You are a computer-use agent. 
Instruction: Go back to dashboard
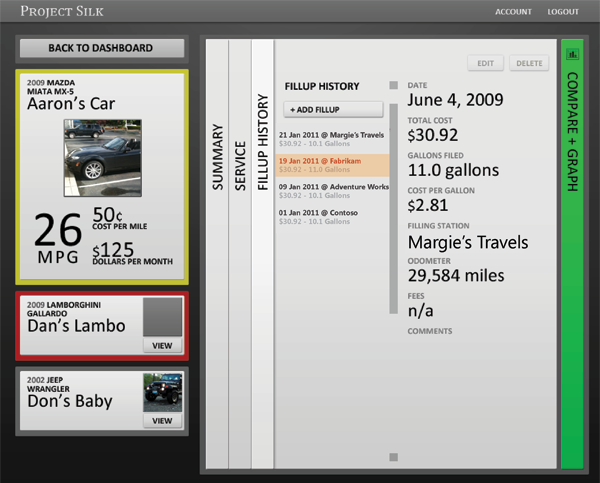click(102, 48)
